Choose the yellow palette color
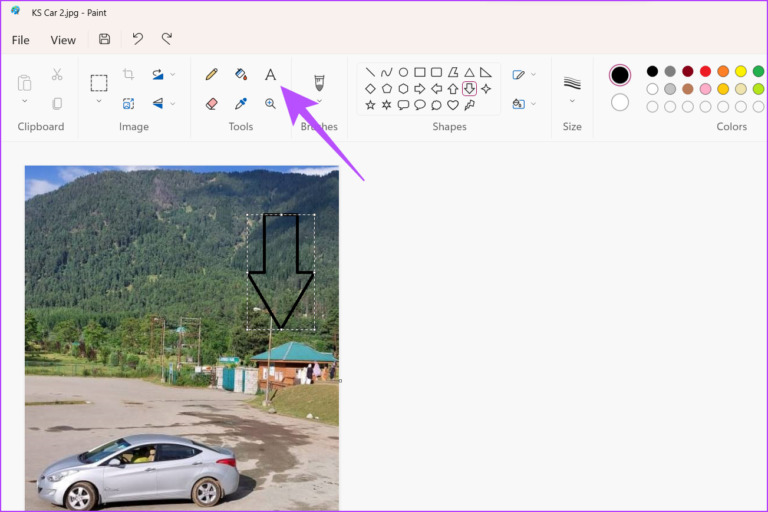Viewport: 768px width, 512px height. point(741,72)
